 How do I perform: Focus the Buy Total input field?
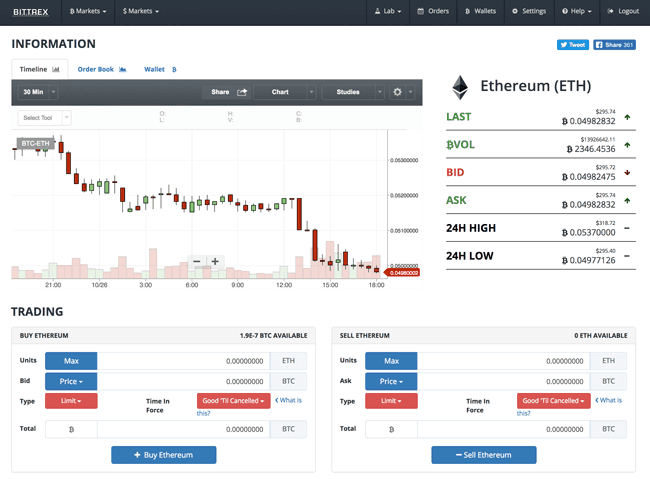tap(183, 429)
